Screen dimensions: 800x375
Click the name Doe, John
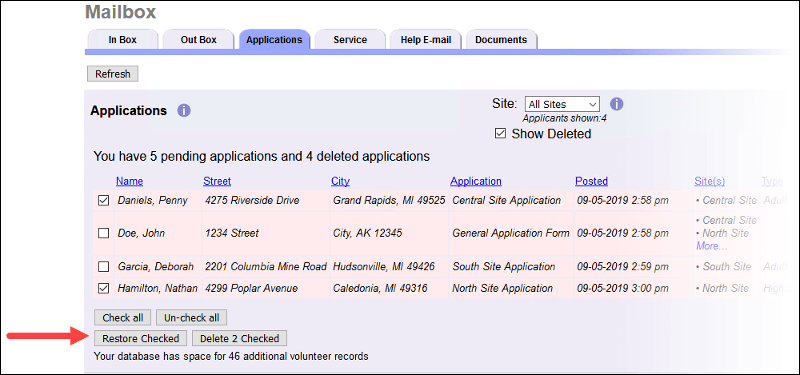[x=141, y=234]
